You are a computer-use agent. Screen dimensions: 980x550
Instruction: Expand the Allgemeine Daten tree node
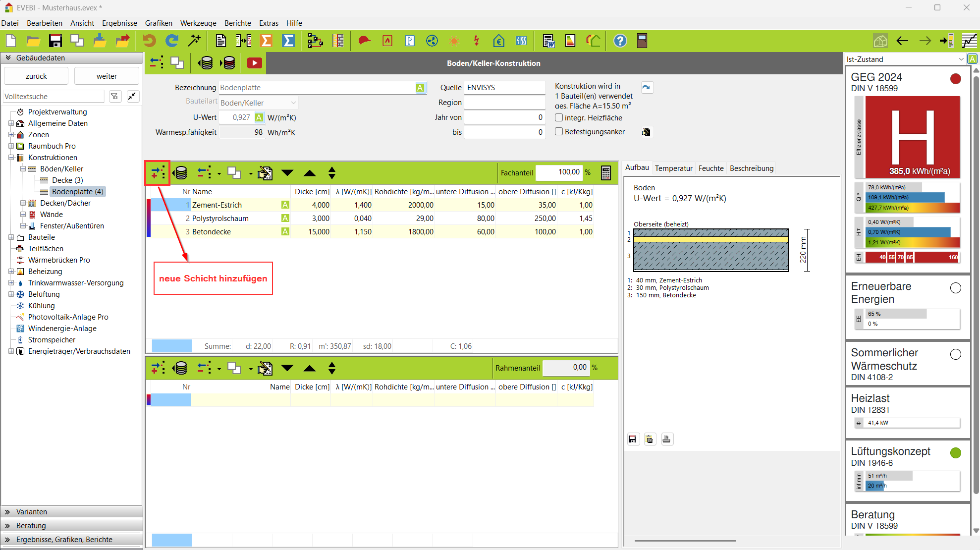point(11,123)
